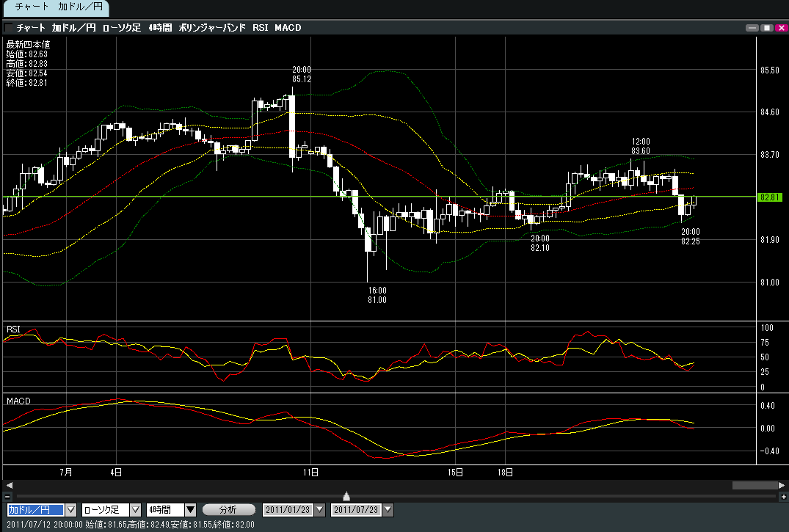Click the 分析 analysis button
789x532 pixels.
(x=228, y=509)
